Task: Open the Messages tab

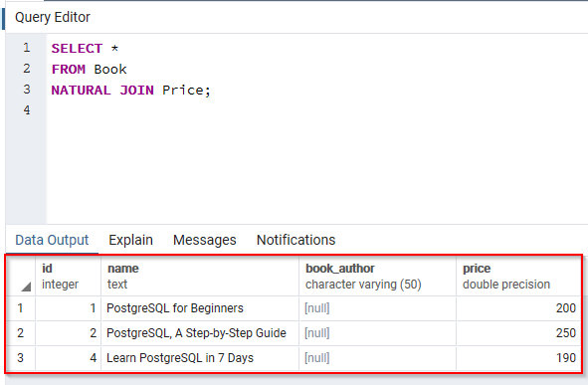Action: point(205,240)
